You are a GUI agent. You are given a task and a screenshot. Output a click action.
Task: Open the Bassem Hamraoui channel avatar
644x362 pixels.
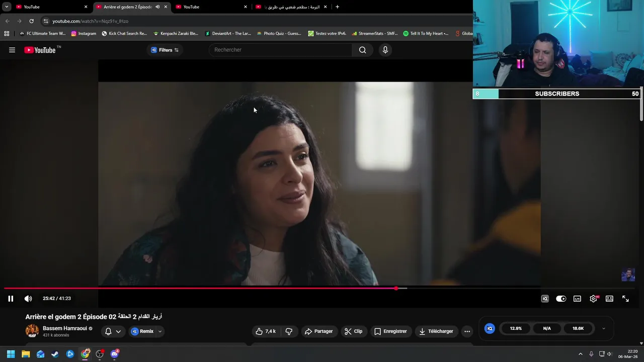click(32, 331)
